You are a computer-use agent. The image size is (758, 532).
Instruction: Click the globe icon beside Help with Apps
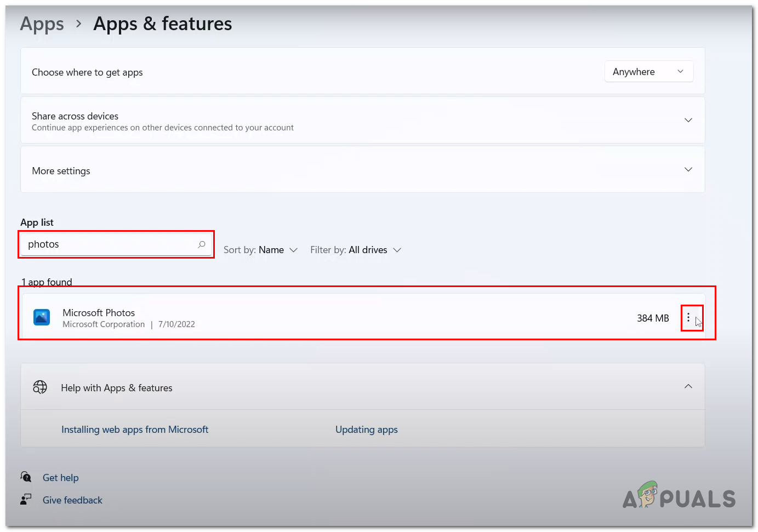(x=40, y=387)
